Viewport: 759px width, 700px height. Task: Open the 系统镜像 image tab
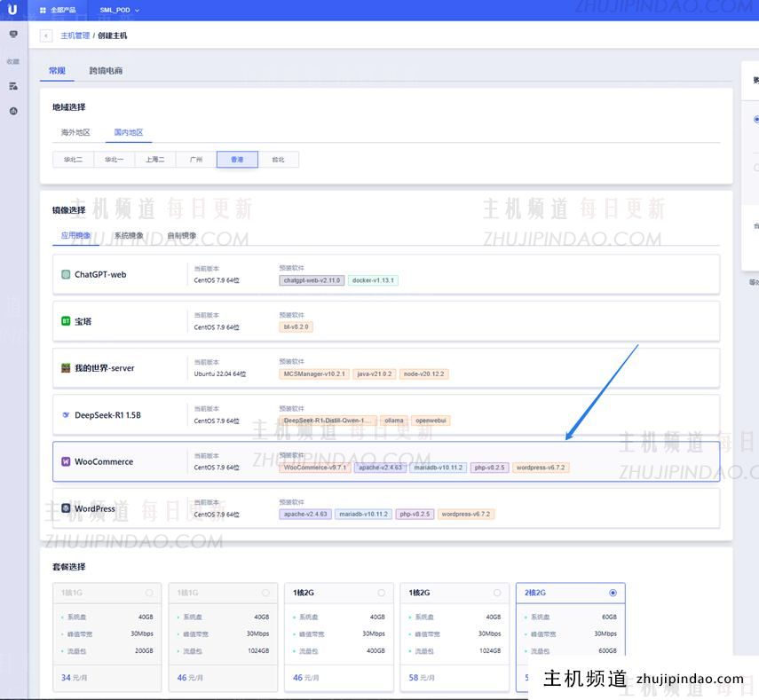tap(129, 236)
